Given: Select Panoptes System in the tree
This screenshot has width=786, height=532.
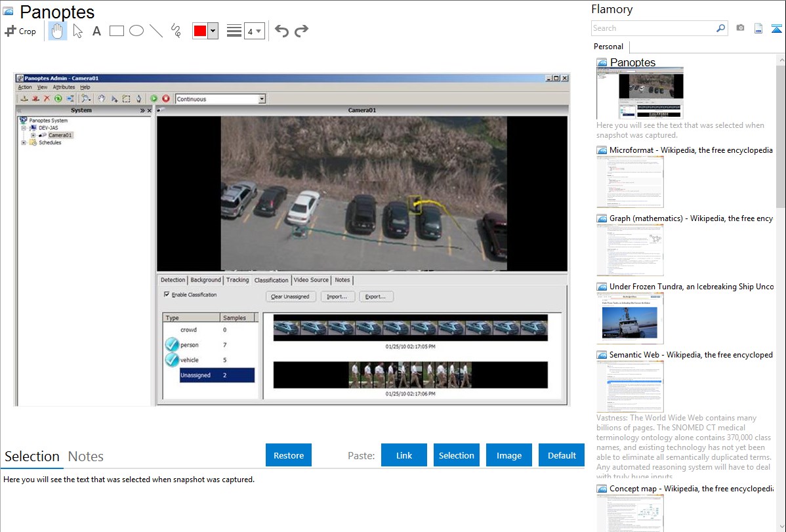Looking at the screenshot, I should point(48,120).
